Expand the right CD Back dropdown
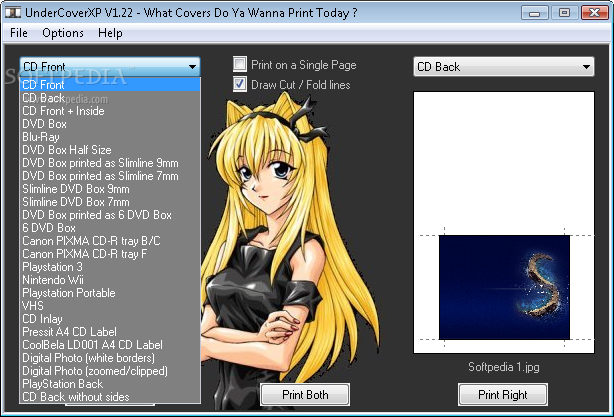Screen dimensions: 614x417 click(586, 67)
